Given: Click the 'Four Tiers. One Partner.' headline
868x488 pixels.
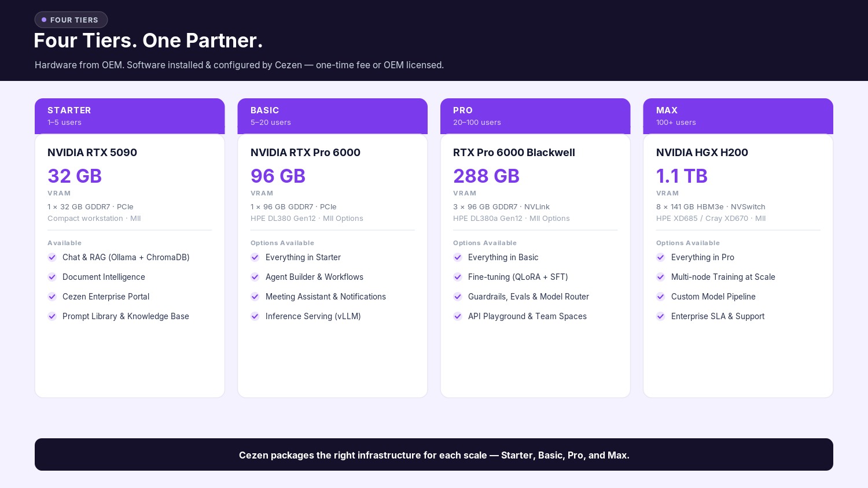Looking at the screenshot, I should (x=148, y=40).
